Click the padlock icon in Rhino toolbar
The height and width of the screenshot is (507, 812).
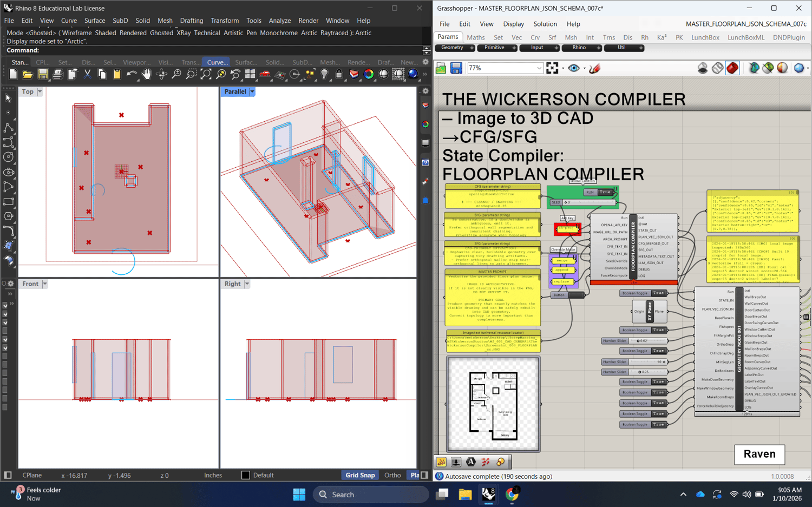[x=339, y=75]
